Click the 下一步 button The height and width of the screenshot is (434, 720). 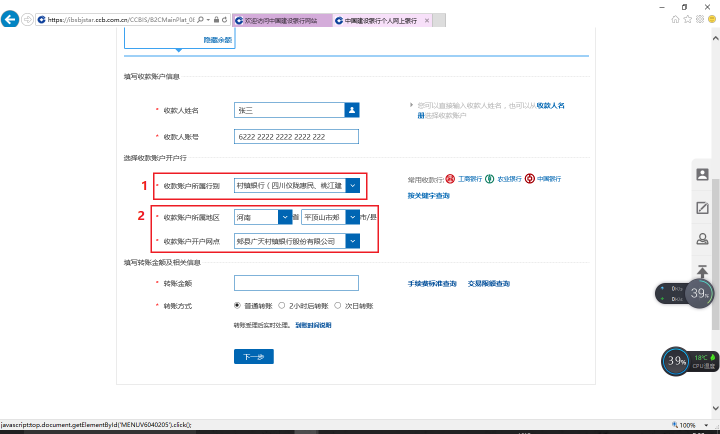[252, 356]
